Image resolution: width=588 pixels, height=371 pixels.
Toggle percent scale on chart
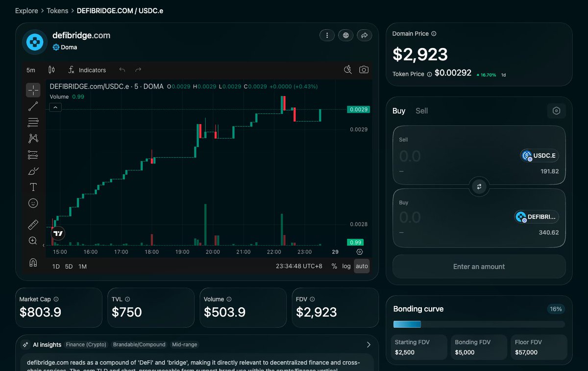(x=334, y=266)
